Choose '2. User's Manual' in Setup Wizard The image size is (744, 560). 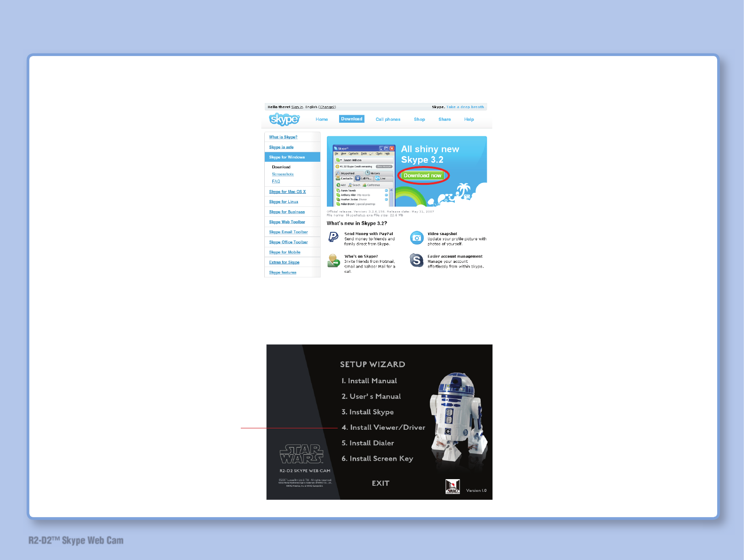point(371,396)
